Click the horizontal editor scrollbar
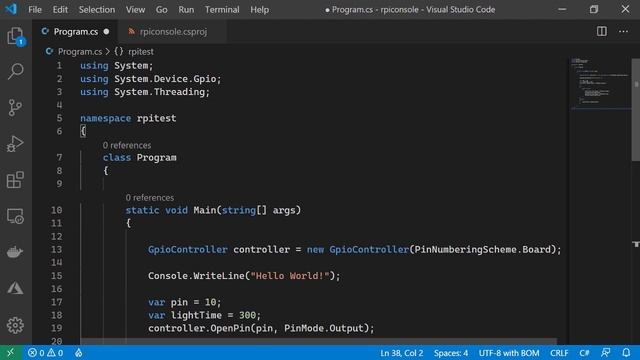Image resolution: width=640 pixels, height=360 pixels. point(318,341)
